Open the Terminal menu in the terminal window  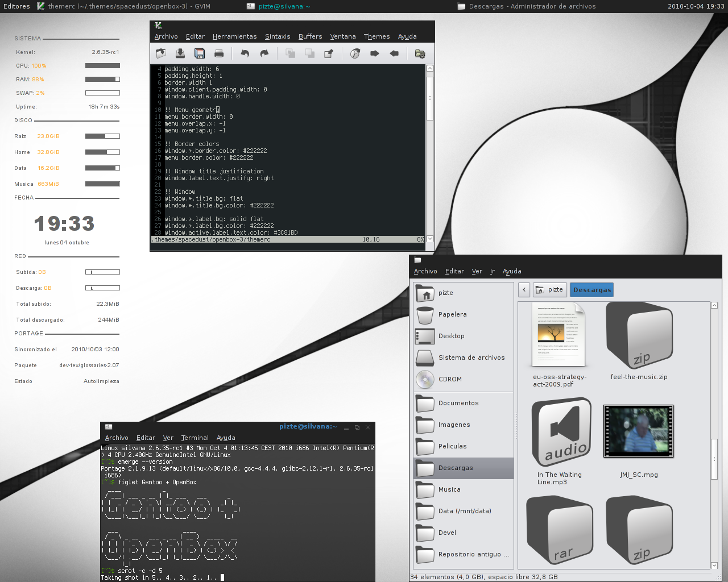pyautogui.click(x=195, y=438)
